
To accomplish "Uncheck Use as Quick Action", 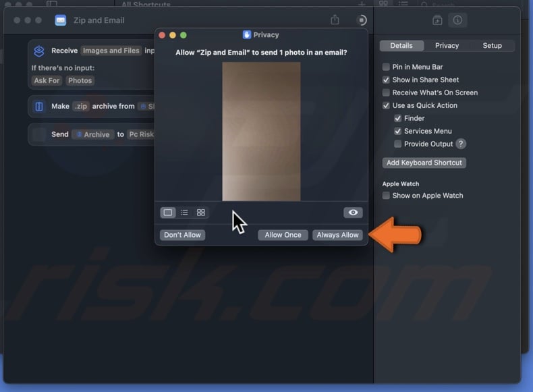I will click(386, 105).
